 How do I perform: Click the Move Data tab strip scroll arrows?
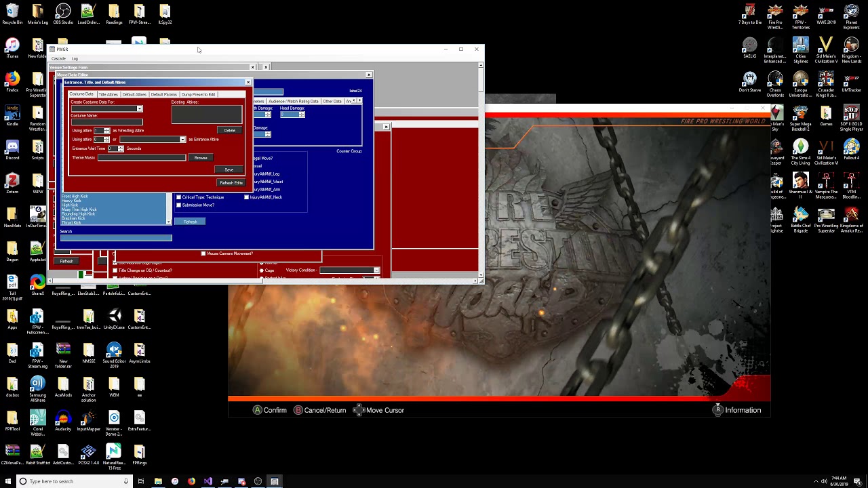coord(357,101)
